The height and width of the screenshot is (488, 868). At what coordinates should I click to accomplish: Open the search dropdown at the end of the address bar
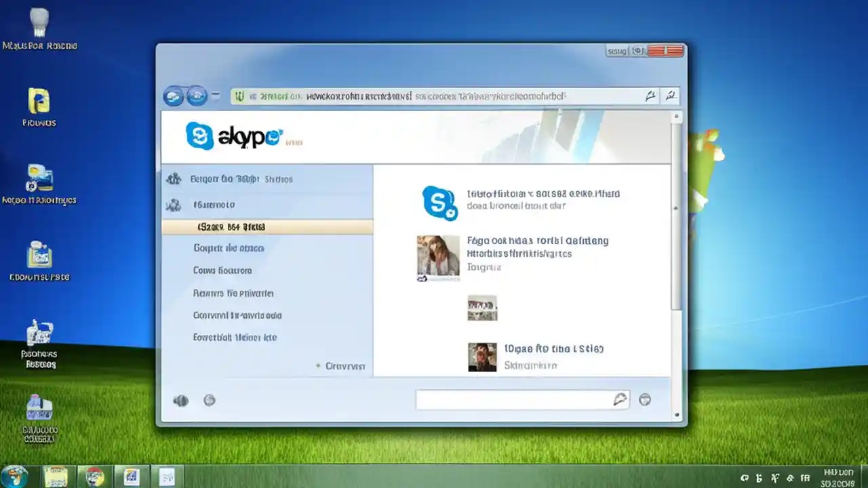[x=670, y=96]
